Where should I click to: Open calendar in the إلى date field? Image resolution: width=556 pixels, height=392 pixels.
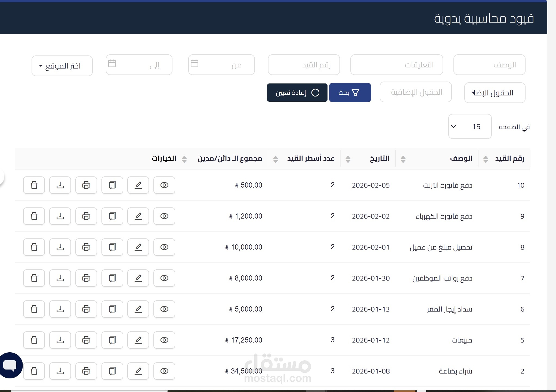click(112, 63)
